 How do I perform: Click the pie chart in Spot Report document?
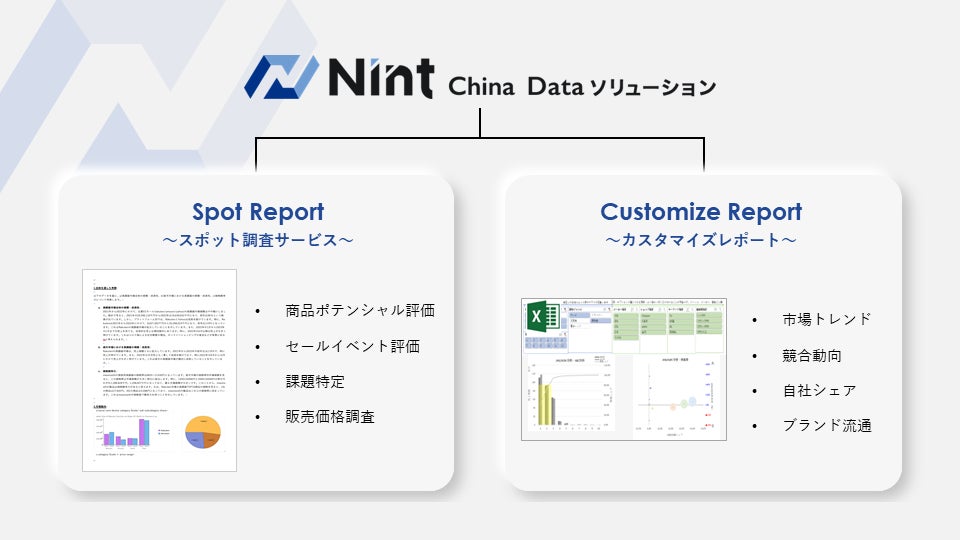pos(203,432)
